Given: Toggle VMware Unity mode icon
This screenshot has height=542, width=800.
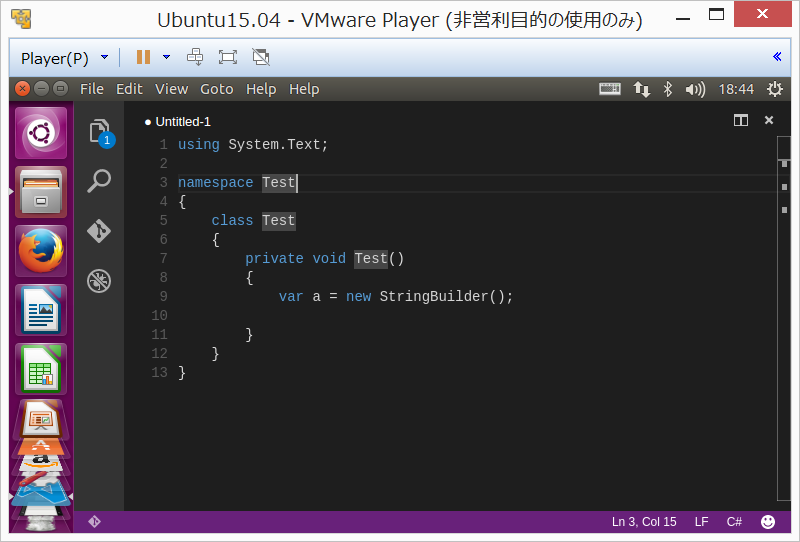Looking at the screenshot, I should [261, 57].
